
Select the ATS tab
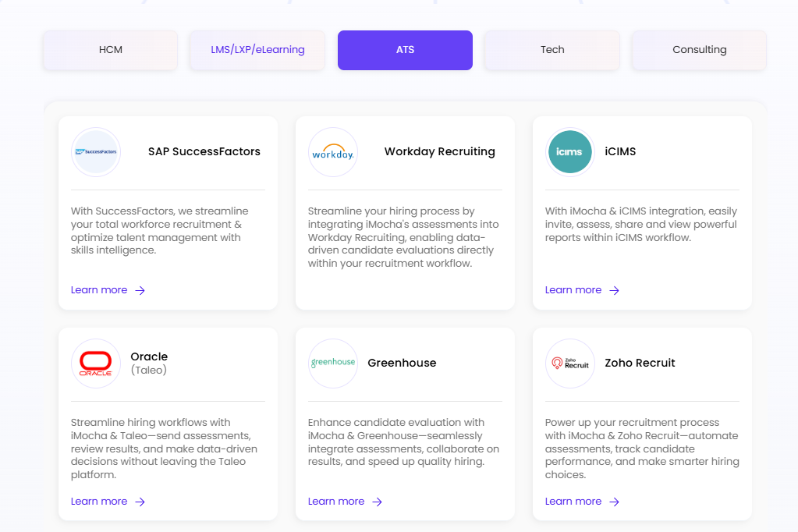click(x=405, y=50)
